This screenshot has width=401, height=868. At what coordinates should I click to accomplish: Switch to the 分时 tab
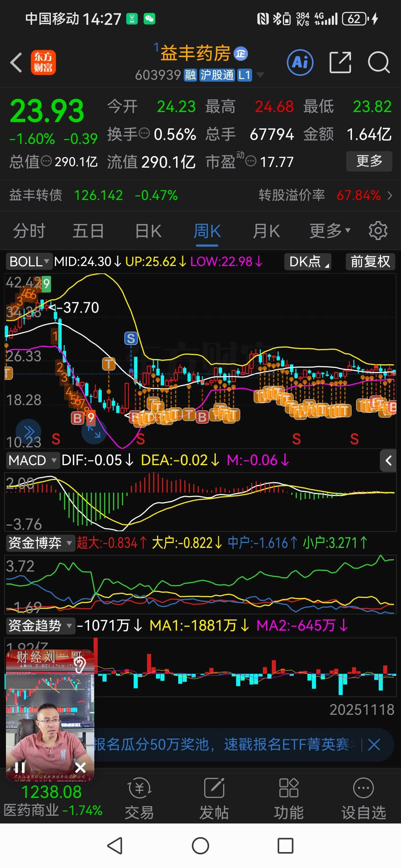tap(29, 231)
